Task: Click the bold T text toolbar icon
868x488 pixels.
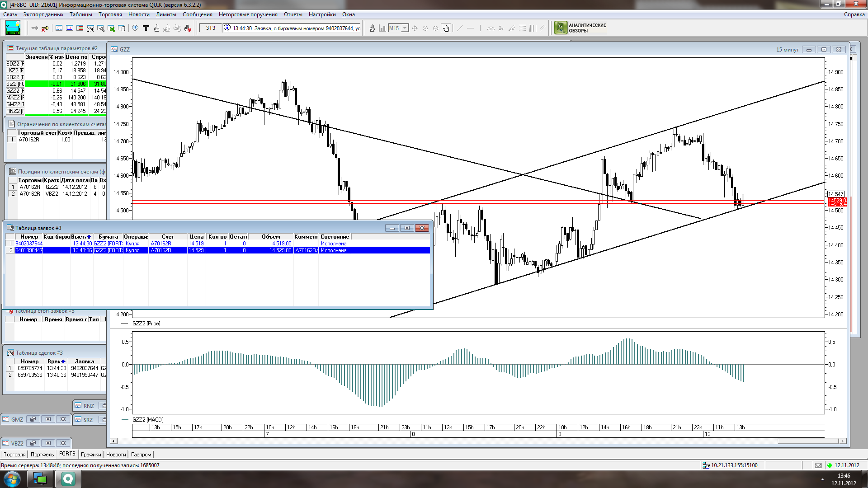Action: [x=146, y=28]
